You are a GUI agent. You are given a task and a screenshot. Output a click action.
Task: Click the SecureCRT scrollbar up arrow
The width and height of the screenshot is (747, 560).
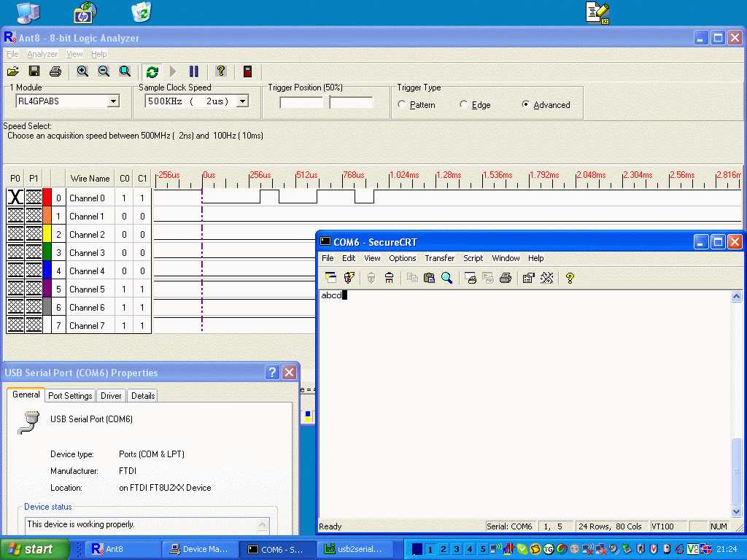pos(736,297)
